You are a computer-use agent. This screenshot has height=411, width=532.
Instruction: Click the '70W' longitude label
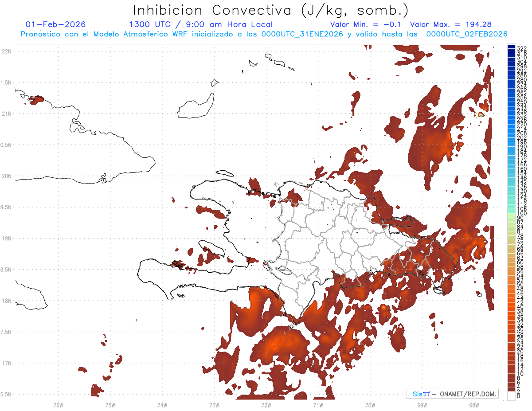tap(370, 405)
